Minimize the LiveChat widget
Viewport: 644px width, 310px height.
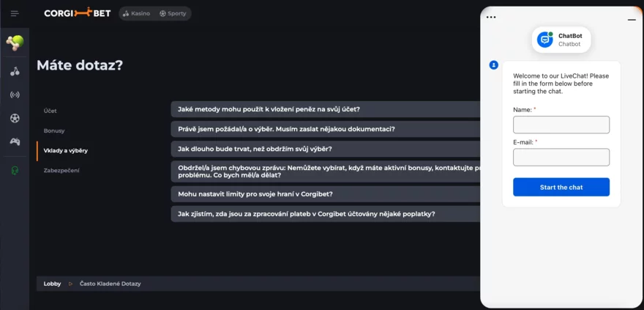pyautogui.click(x=632, y=19)
